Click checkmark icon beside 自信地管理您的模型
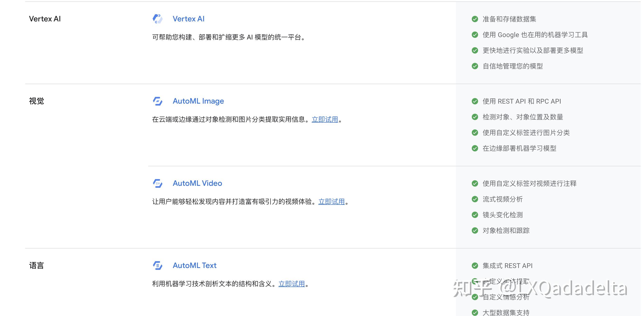The width and height of the screenshot is (644, 316). [475, 66]
